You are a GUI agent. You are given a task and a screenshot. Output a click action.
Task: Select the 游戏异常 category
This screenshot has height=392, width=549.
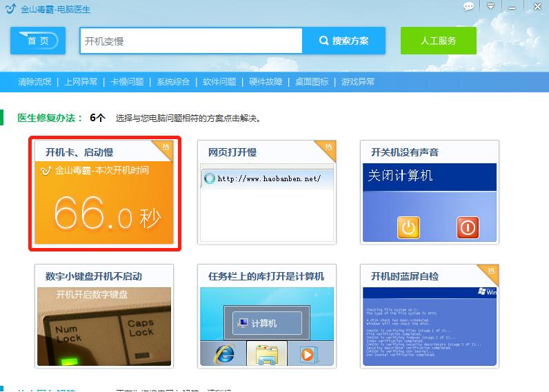pos(358,82)
